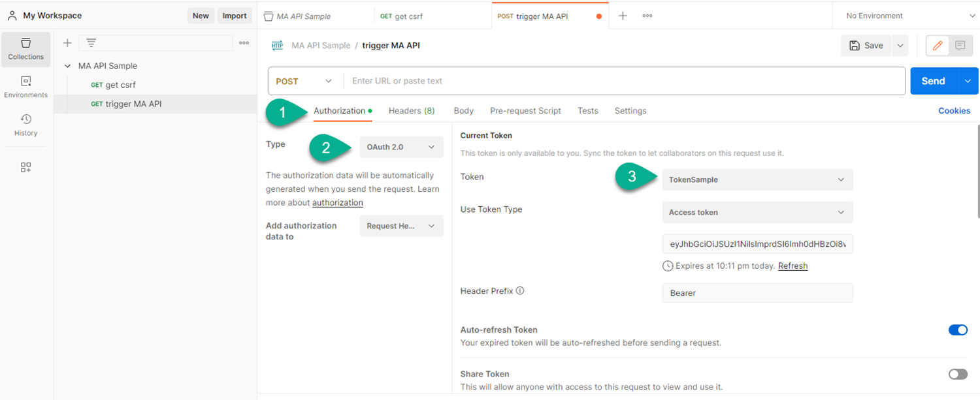Click the HTTP request type icon in breadcrumb
The height and width of the screenshot is (400, 980).
pyautogui.click(x=278, y=46)
